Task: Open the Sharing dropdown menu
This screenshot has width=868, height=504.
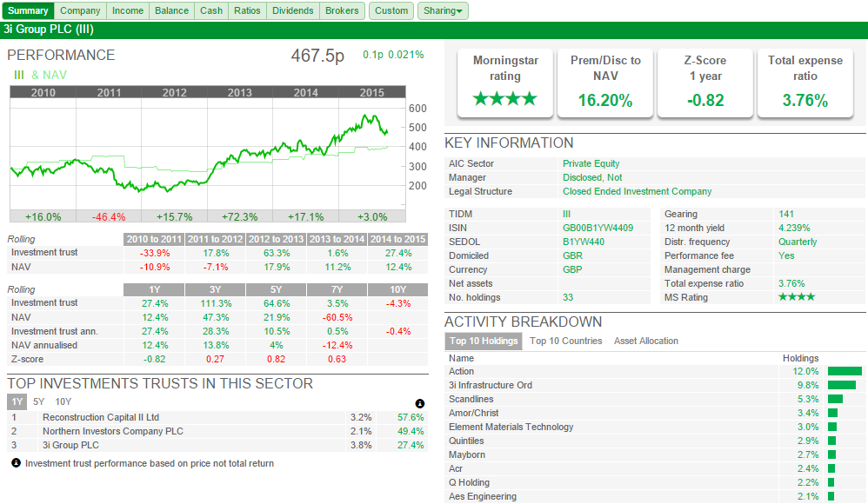Action: [443, 10]
